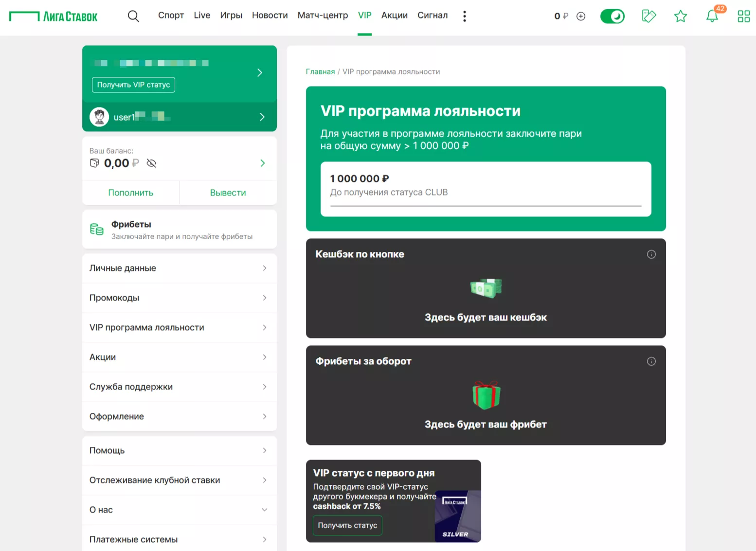The height and width of the screenshot is (551, 756).
Task: Open the notifications bell
Action: pos(712,16)
